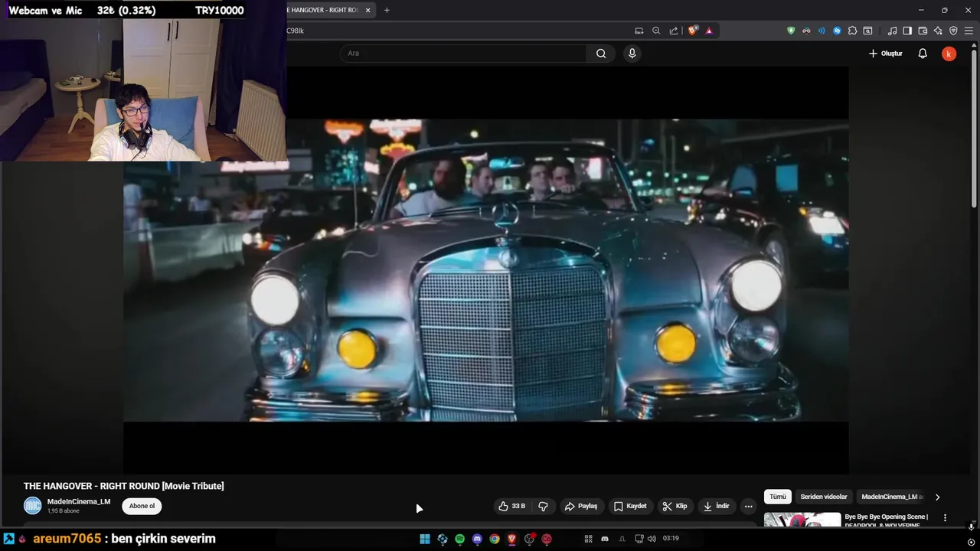
Task: Like the video with thumbs up
Action: (511, 506)
